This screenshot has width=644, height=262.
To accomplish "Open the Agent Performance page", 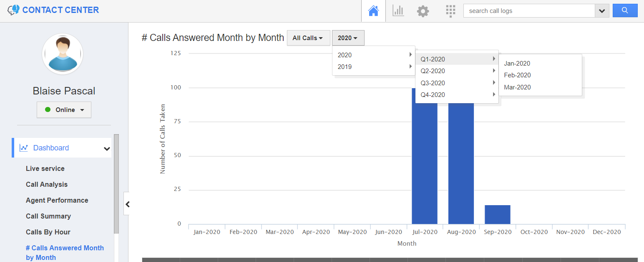I will tap(57, 200).
